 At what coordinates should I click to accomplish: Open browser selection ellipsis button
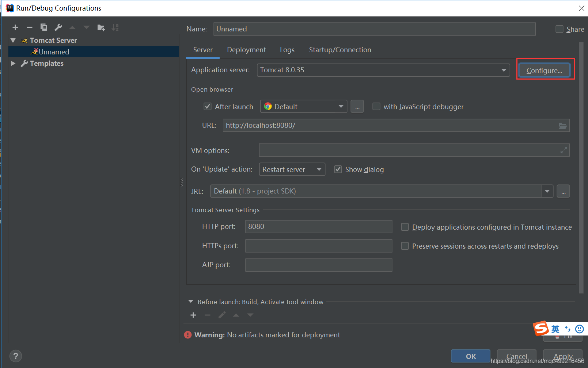357,107
